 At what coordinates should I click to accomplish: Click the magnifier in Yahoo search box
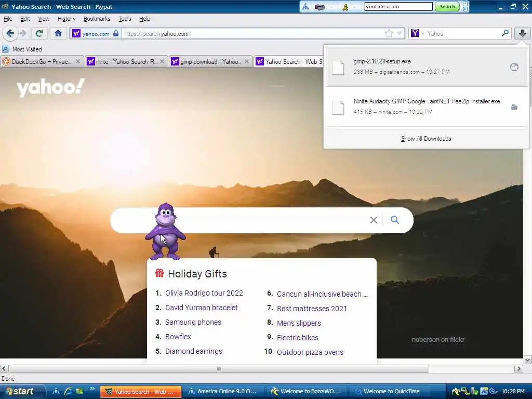(505, 33)
